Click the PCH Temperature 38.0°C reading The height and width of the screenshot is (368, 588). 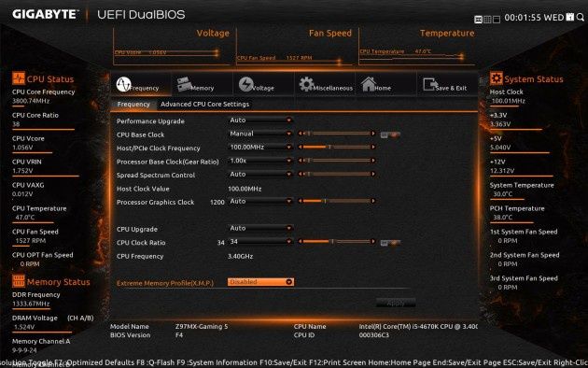click(503, 218)
